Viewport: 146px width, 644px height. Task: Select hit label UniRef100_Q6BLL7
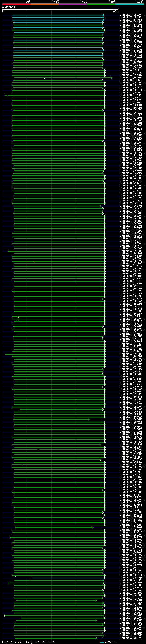(131, 371)
